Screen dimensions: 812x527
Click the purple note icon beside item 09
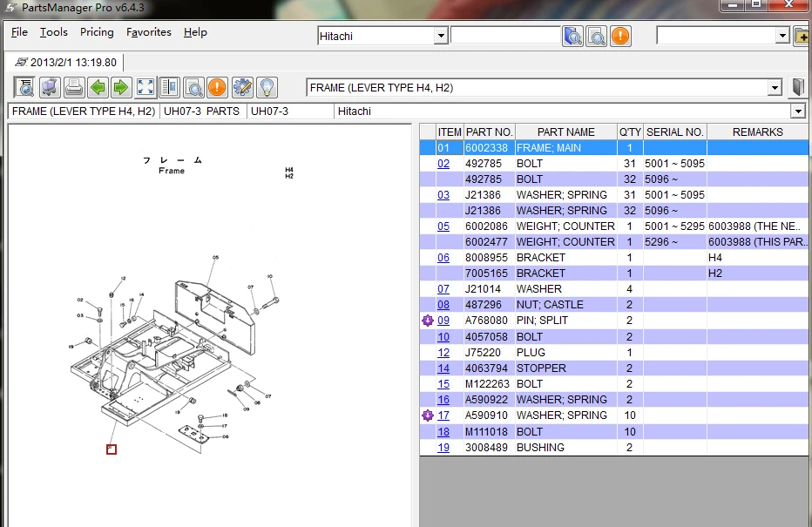(427, 321)
